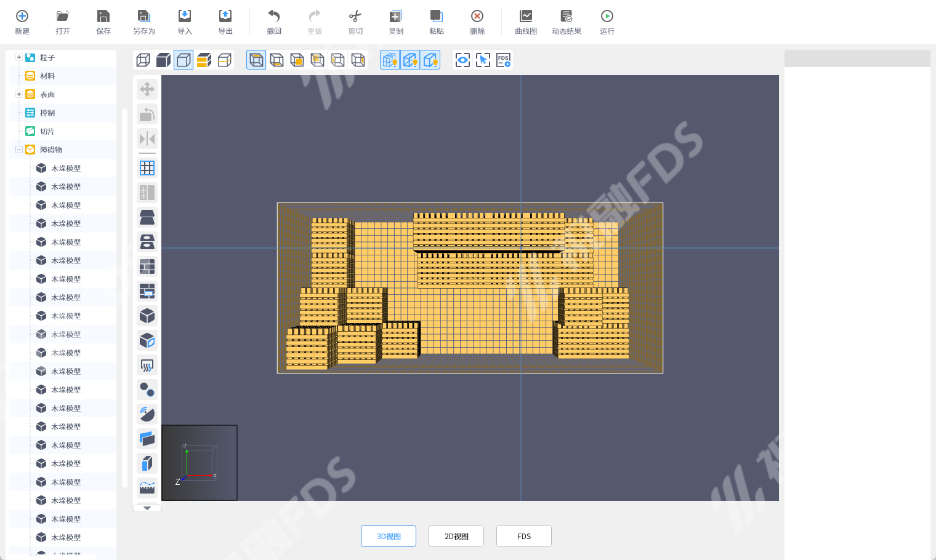
Task: Switch to left face view cube
Action: (x=337, y=60)
